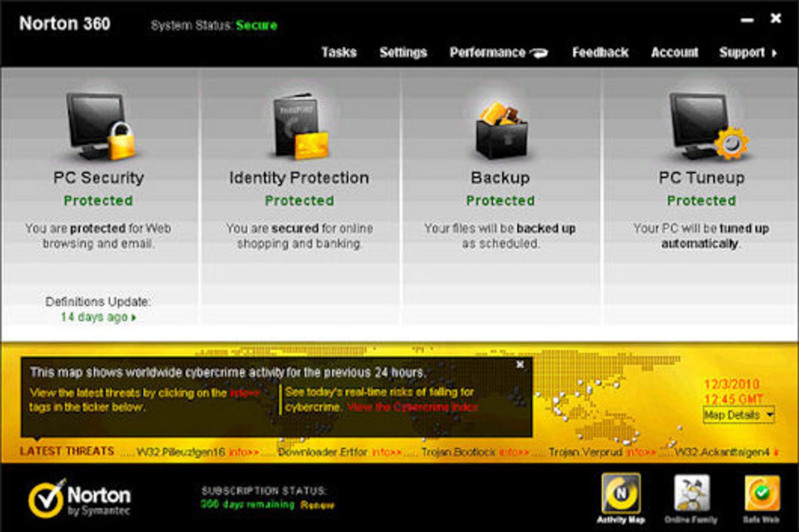Close the Norton 360 window
Viewport: 799px width, 532px height.
(775, 18)
